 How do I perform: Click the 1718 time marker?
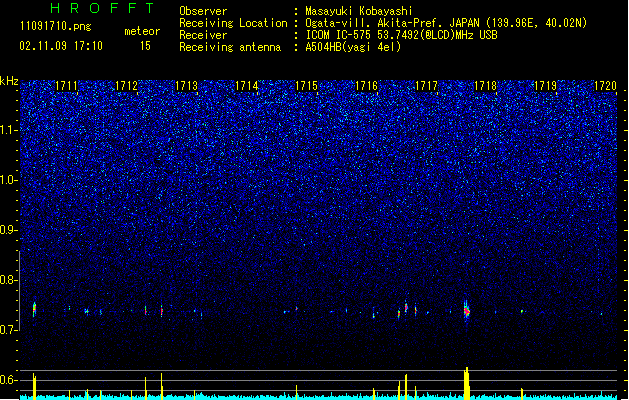click(x=486, y=86)
